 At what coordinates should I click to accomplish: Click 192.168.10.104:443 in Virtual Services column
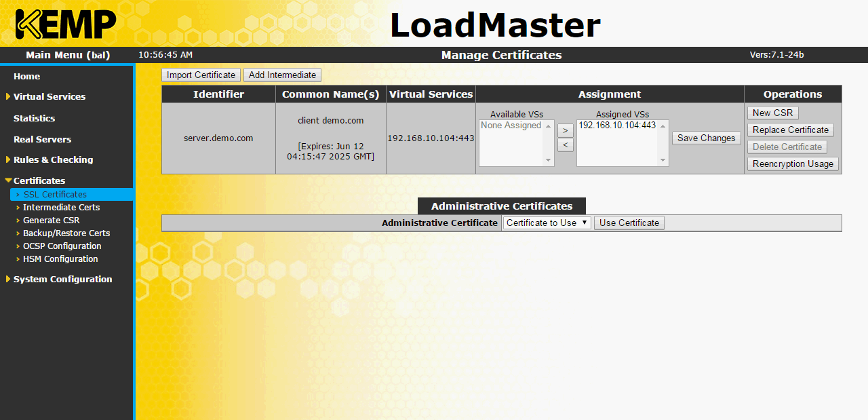(431, 138)
